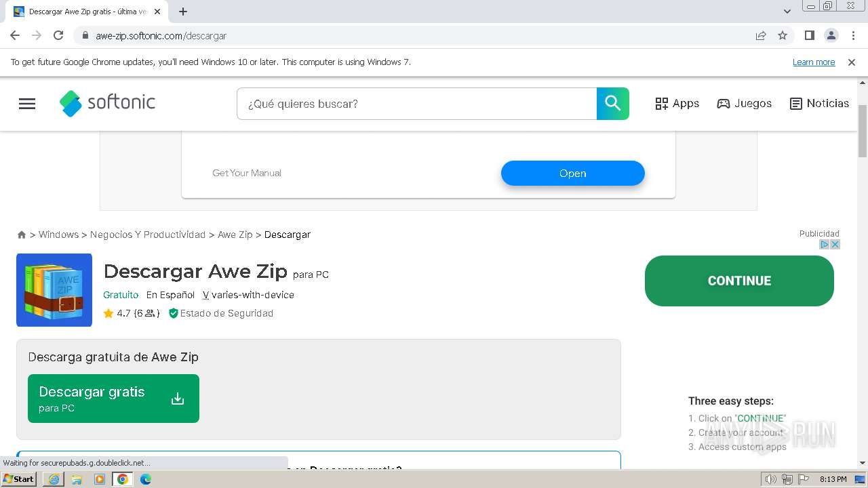Click the vertical page scrollbar thumb
This screenshot has width=868, height=488.
pyautogui.click(x=862, y=131)
